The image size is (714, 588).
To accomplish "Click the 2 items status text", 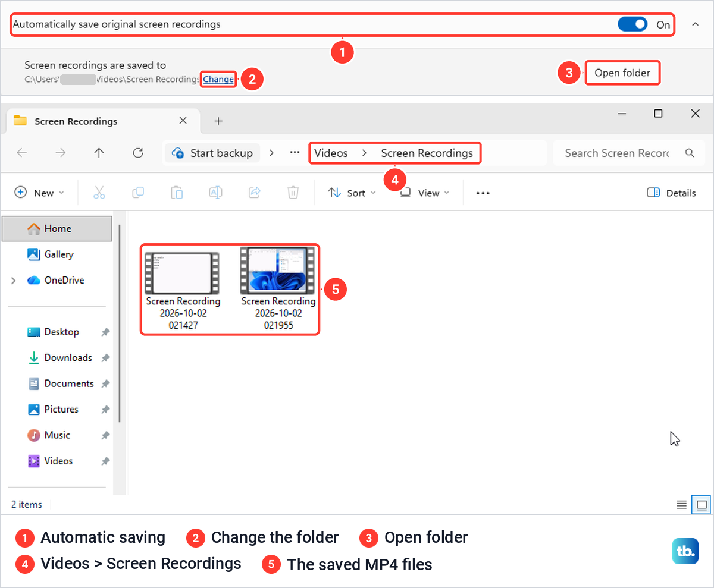I will (27, 504).
